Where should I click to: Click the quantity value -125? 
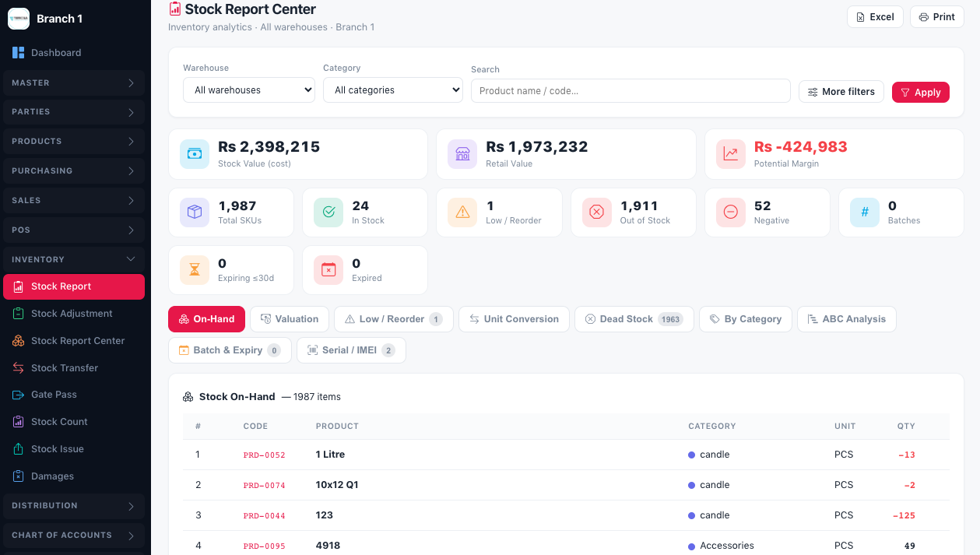pyautogui.click(x=904, y=515)
